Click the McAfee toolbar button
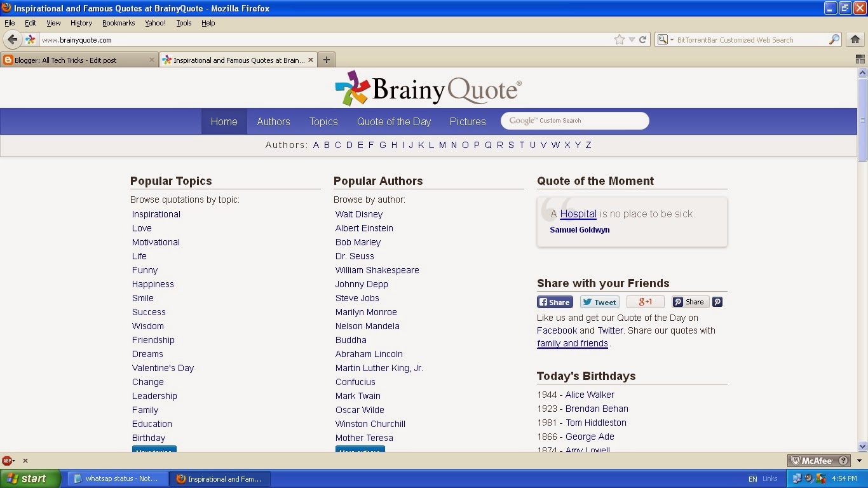 pyautogui.click(x=820, y=461)
